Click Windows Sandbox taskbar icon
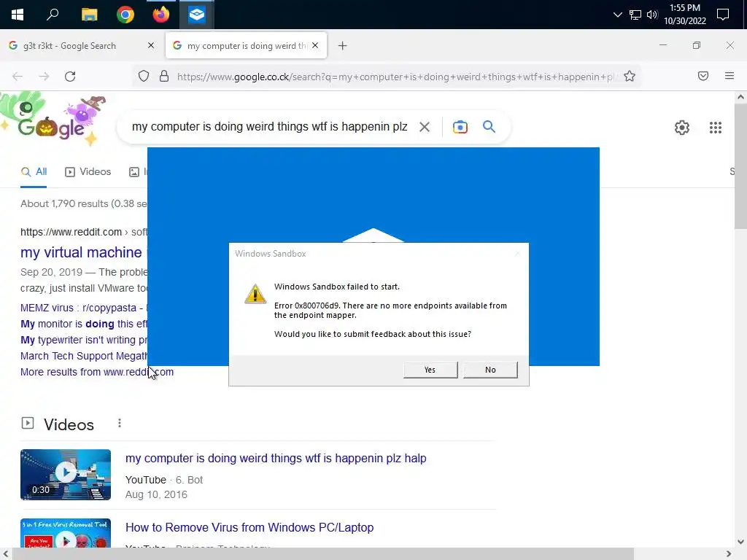 pyautogui.click(x=197, y=15)
